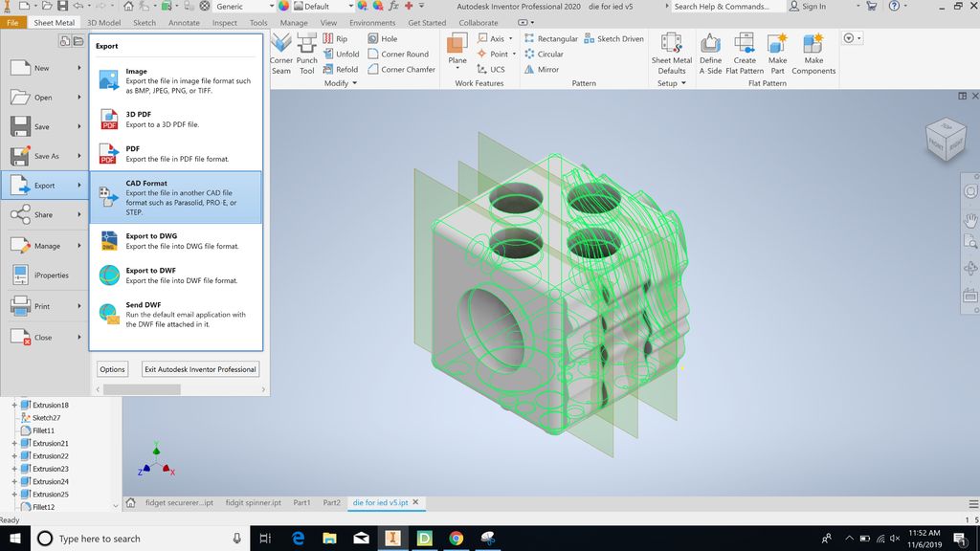Screen dimensions: 980x551
Task: Expand the Setup panel dropdown
Action: pos(672,83)
